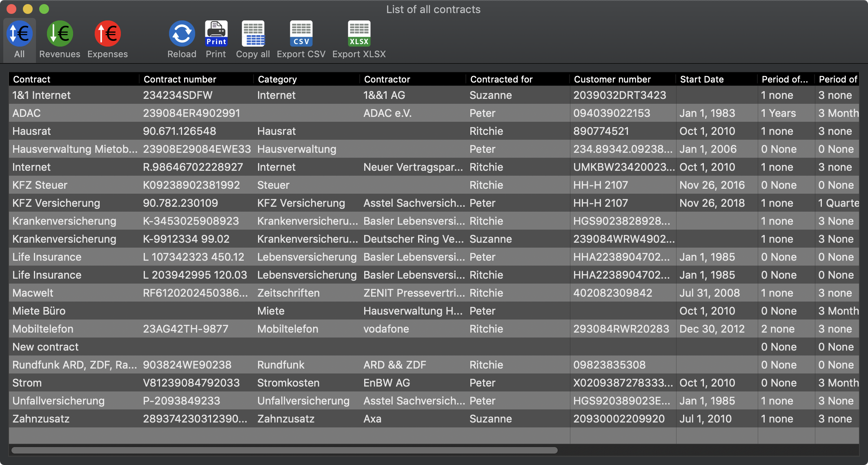The height and width of the screenshot is (465, 868).
Task: Click the start date Jan 1, 1983
Action: pyautogui.click(x=707, y=113)
